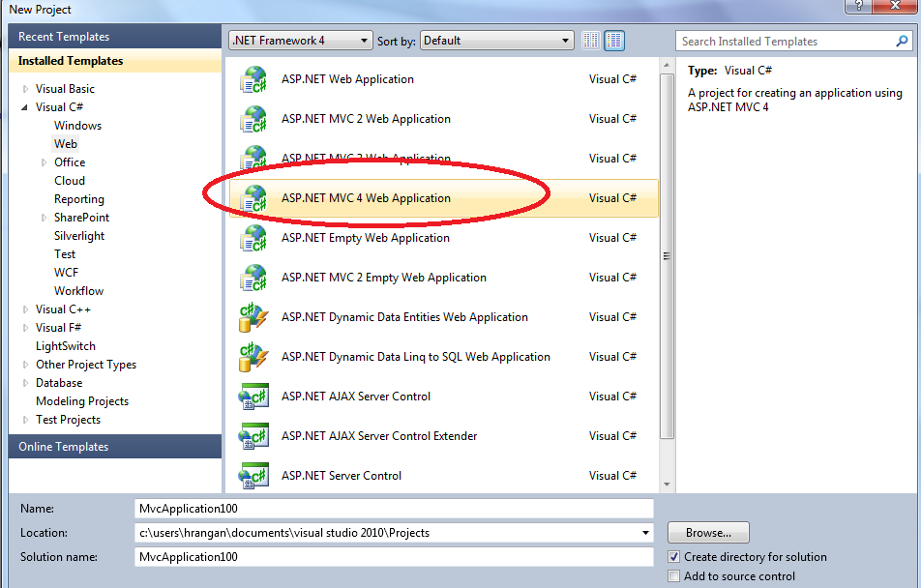Click the template list scrollbar thumb

pyautogui.click(x=667, y=256)
